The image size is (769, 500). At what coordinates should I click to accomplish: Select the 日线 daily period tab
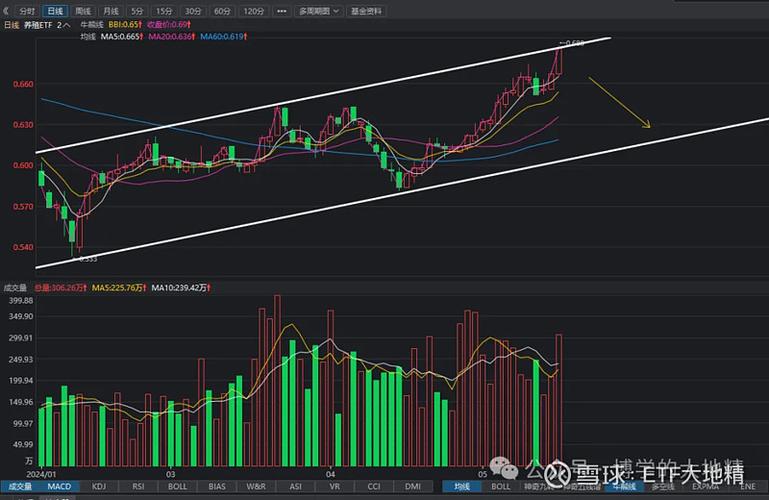pyautogui.click(x=55, y=11)
